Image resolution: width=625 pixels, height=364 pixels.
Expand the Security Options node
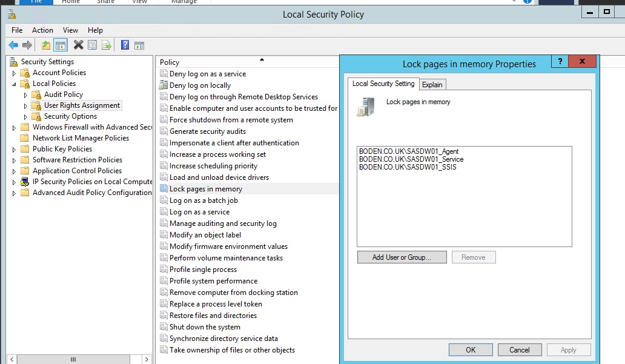coord(25,117)
